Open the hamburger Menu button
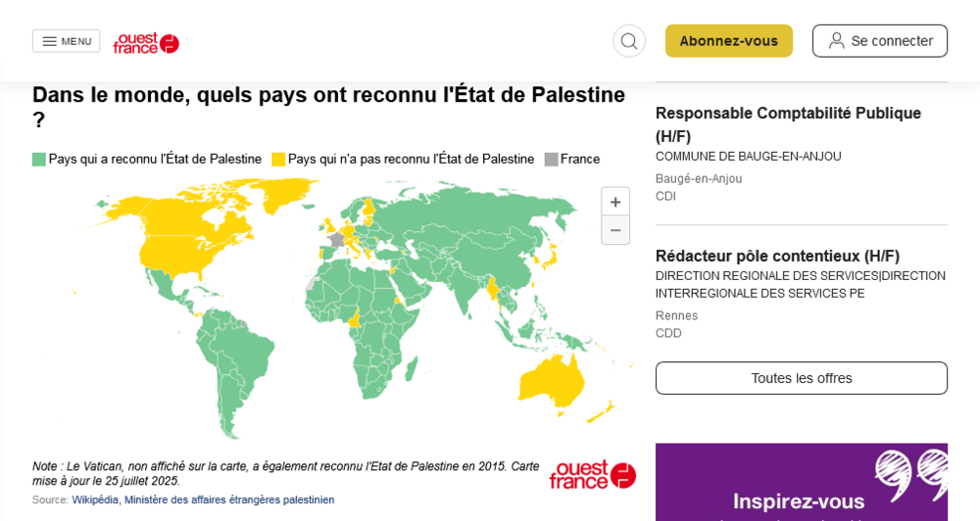Viewport: 980px width, 521px height. pos(66,41)
